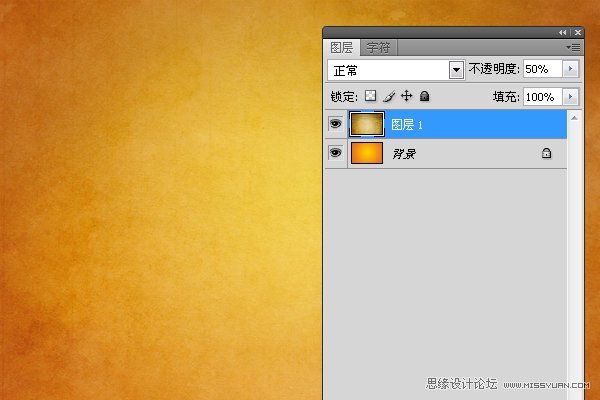
Task: Click the 不透明度 50% input field
Action: point(541,70)
